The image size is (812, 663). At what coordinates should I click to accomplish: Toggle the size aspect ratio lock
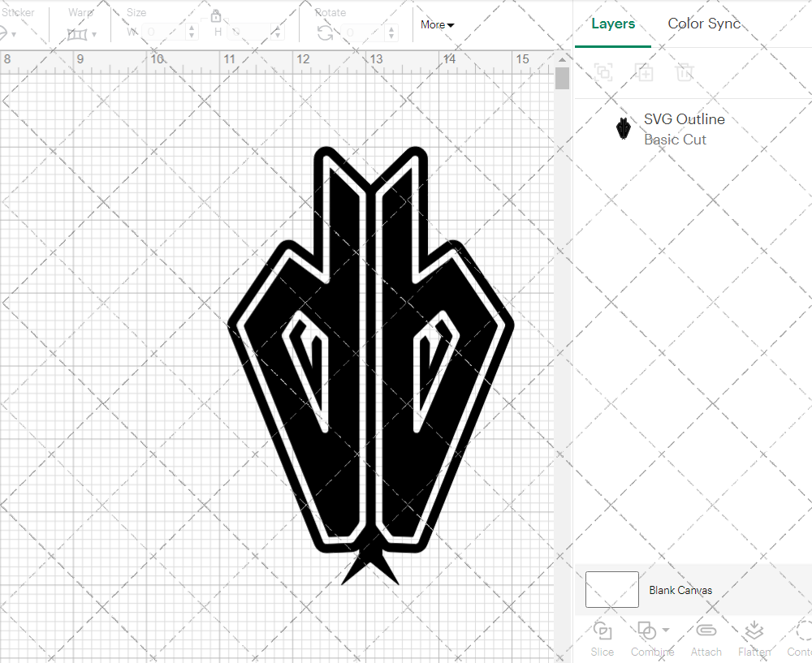(x=216, y=15)
